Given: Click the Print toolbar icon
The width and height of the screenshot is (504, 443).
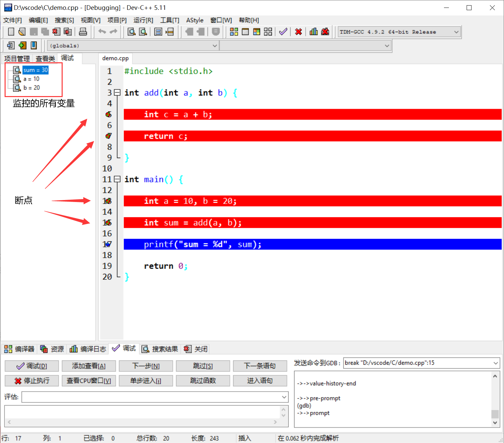Looking at the screenshot, I should tap(83, 32).
